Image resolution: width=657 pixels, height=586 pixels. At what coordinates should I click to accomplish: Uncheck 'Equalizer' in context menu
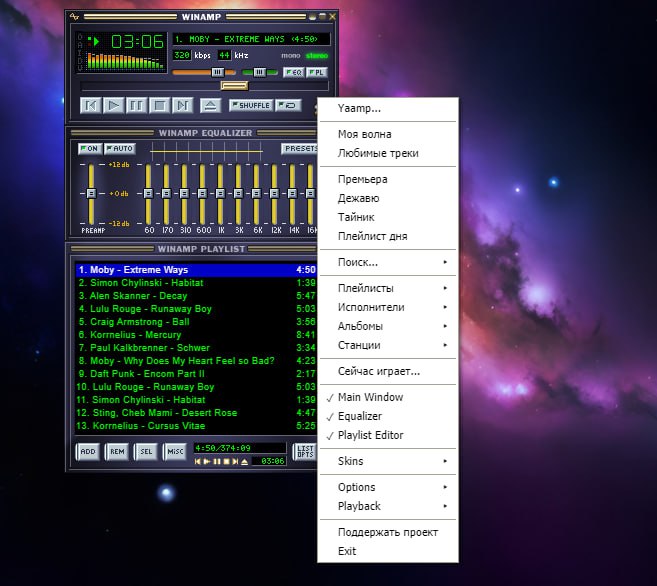[x=388, y=416]
